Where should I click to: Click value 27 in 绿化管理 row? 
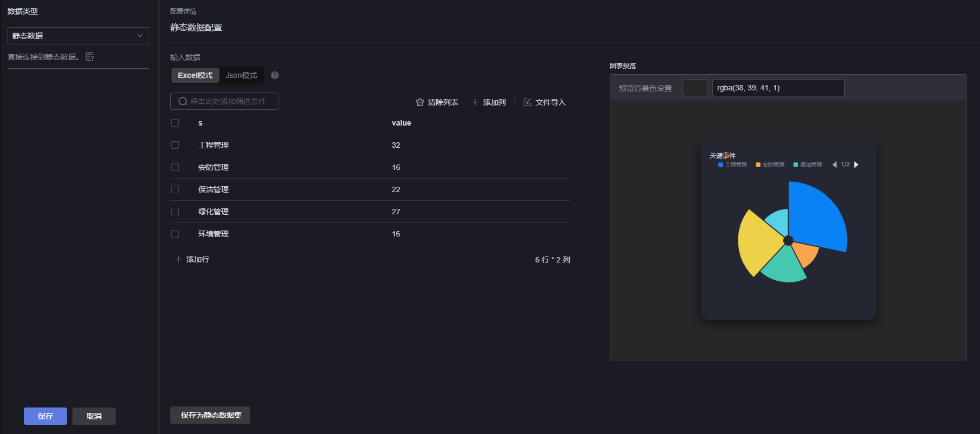pyautogui.click(x=396, y=212)
